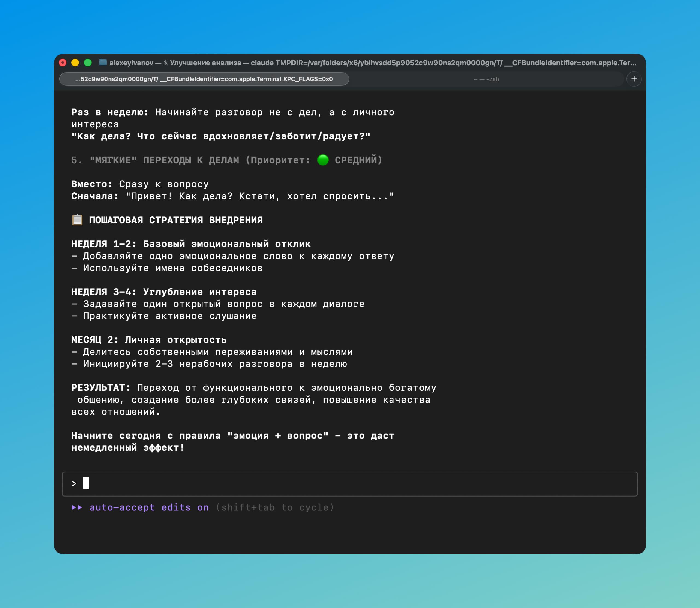This screenshot has height=608, width=700.
Task: Click the РЕЗУЛЬТАТ label text
Action: [x=100, y=387]
